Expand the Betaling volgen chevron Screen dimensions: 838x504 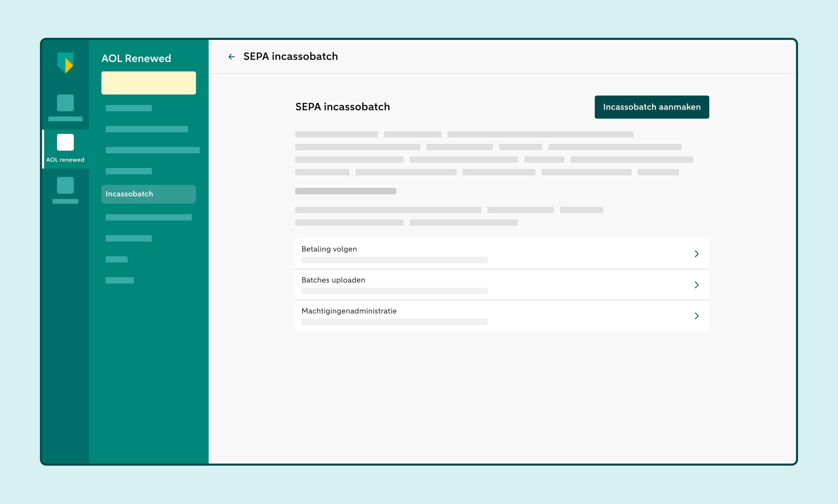tap(696, 254)
